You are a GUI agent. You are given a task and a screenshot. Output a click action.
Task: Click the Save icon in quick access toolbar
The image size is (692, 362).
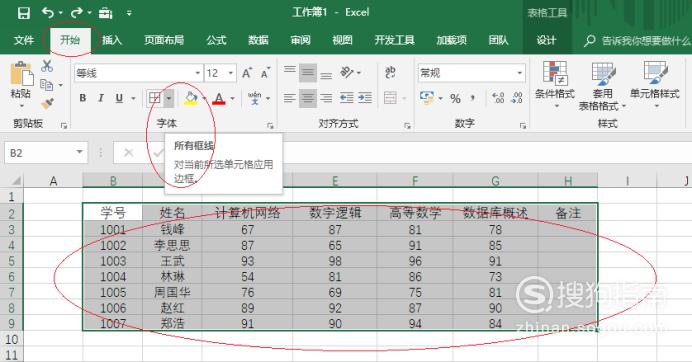tap(23, 13)
